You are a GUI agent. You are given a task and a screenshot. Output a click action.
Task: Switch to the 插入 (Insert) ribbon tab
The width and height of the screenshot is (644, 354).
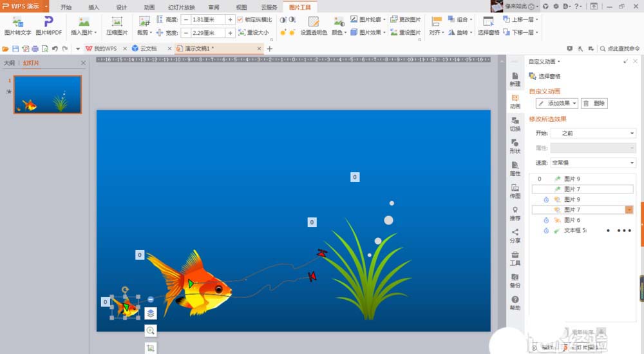pyautogui.click(x=93, y=7)
